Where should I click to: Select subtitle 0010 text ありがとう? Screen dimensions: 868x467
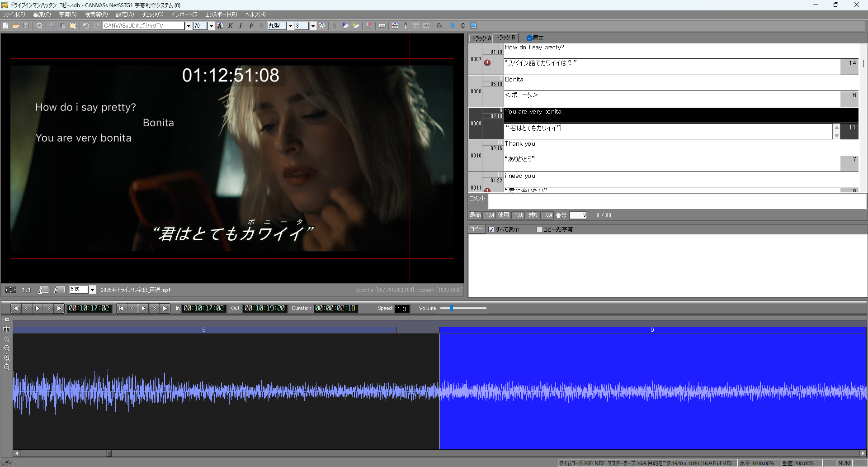tap(672, 163)
